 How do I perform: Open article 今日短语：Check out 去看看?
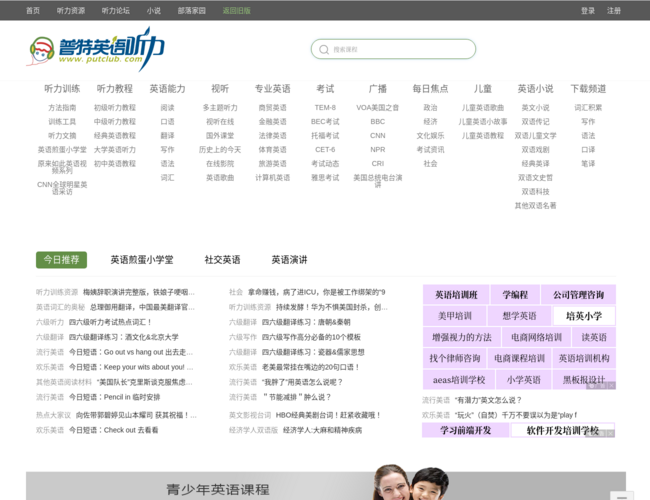114,430
